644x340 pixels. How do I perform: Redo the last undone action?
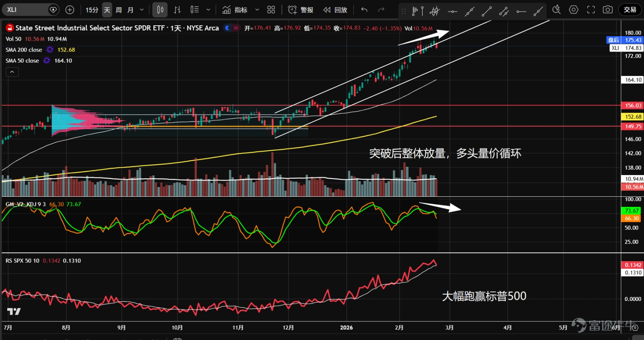[381, 10]
